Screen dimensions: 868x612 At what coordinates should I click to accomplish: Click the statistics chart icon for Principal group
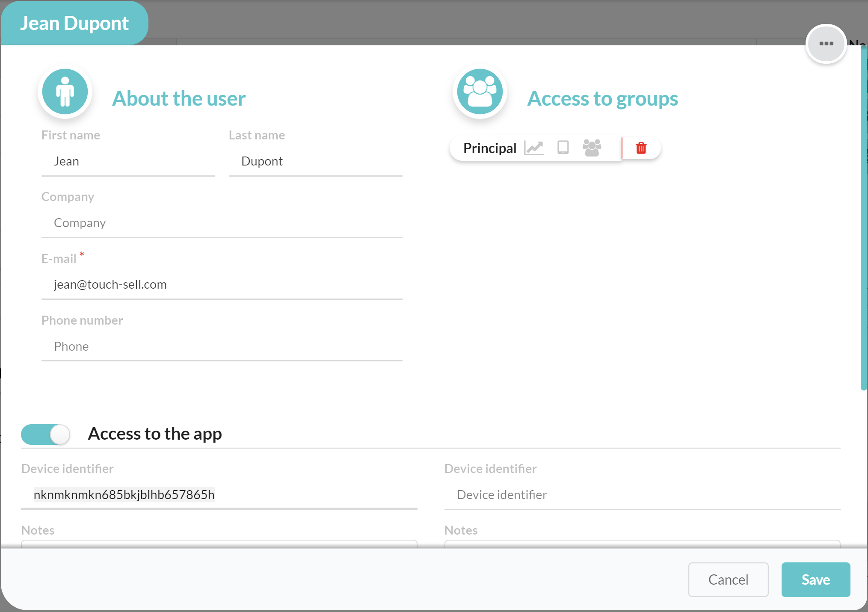coord(534,148)
